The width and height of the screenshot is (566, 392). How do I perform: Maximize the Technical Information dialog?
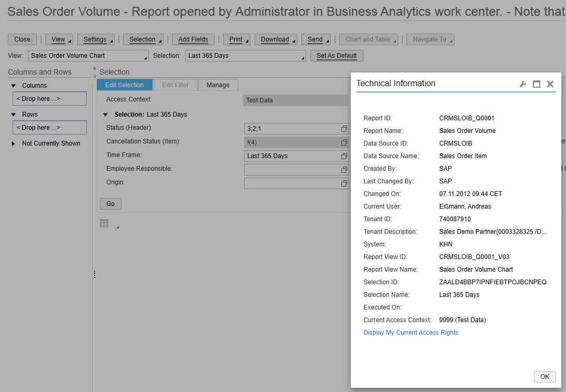click(536, 84)
